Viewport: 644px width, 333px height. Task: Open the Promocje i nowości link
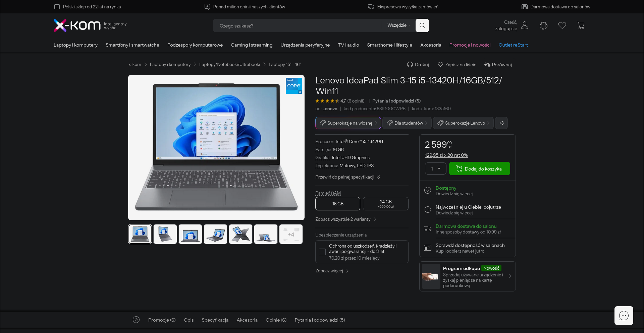point(470,45)
